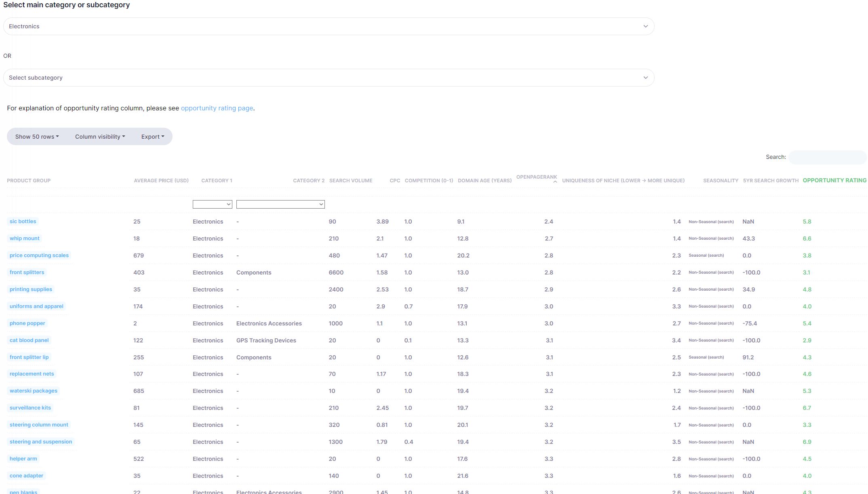Open the Category 2 filter select
The width and height of the screenshot is (868, 494).
click(280, 205)
